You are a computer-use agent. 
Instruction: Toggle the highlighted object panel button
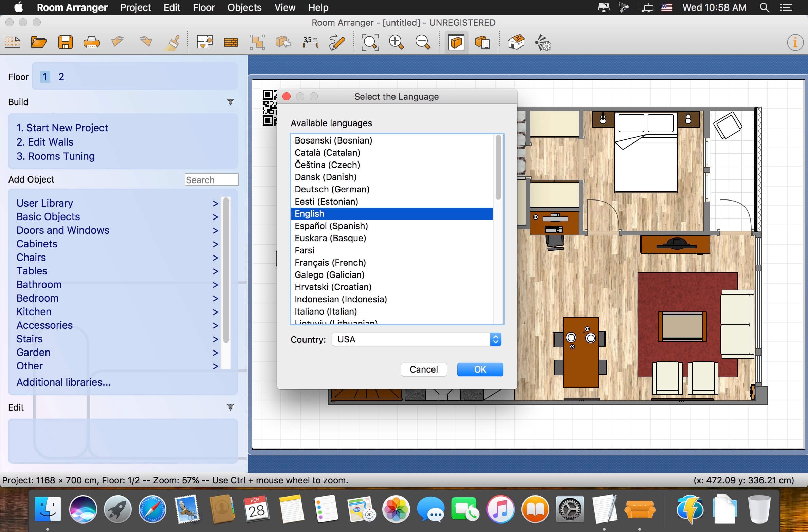(456, 42)
